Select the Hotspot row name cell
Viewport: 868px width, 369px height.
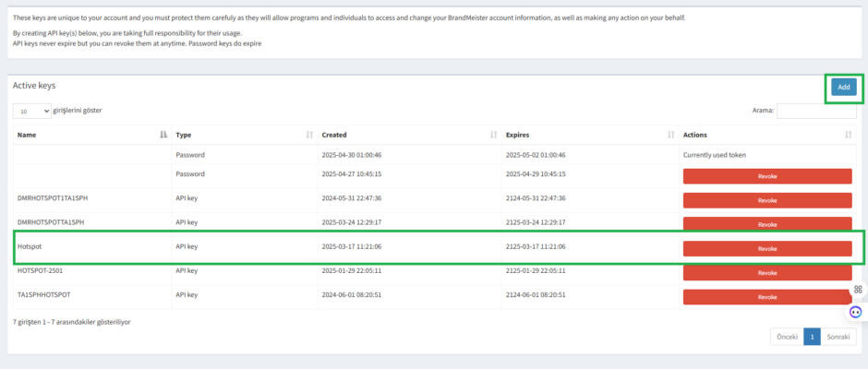click(92, 246)
